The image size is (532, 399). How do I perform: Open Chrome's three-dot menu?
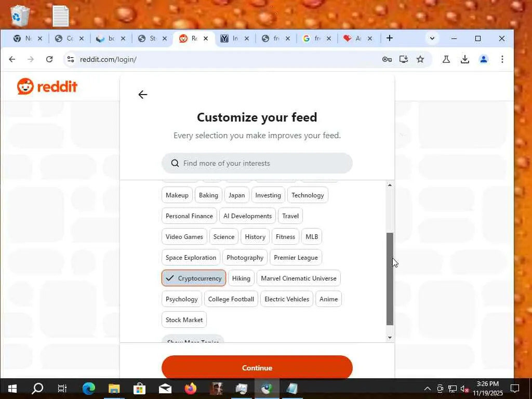(x=502, y=59)
